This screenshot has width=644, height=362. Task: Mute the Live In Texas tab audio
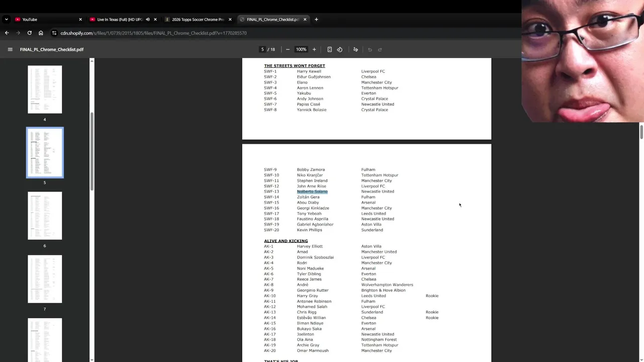click(x=147, y=20)
